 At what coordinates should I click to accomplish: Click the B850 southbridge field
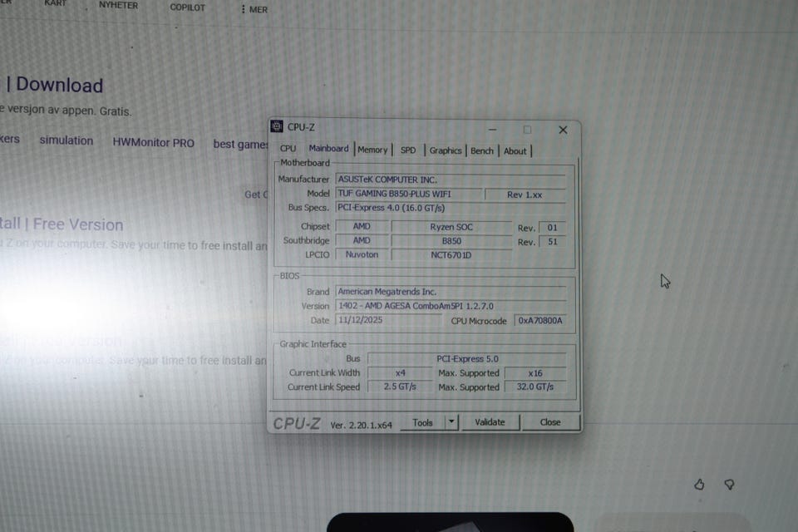click(451, 241)
